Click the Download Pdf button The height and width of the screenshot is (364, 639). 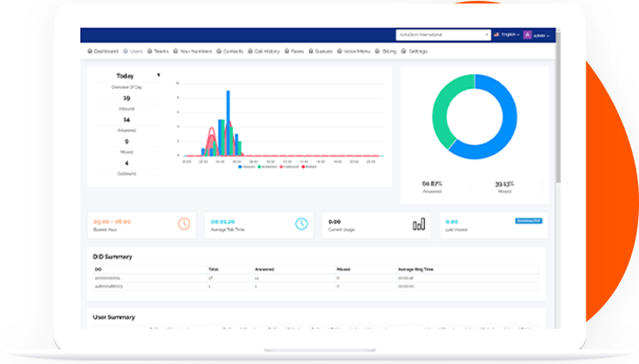(528, 221)
